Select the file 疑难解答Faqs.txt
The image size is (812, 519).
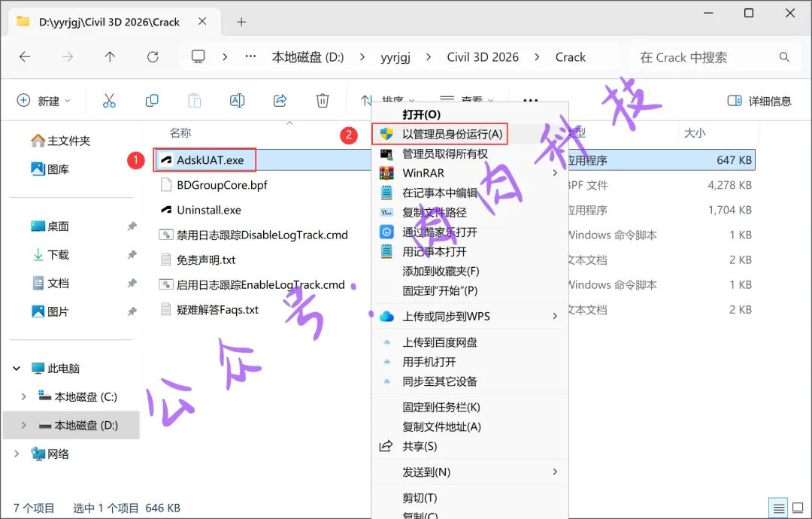(217, 310)
